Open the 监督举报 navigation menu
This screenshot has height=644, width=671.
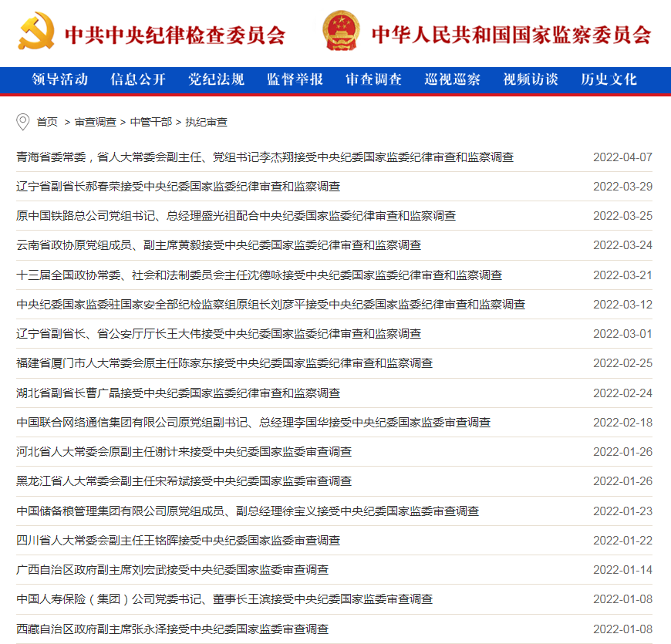point(295,79)
